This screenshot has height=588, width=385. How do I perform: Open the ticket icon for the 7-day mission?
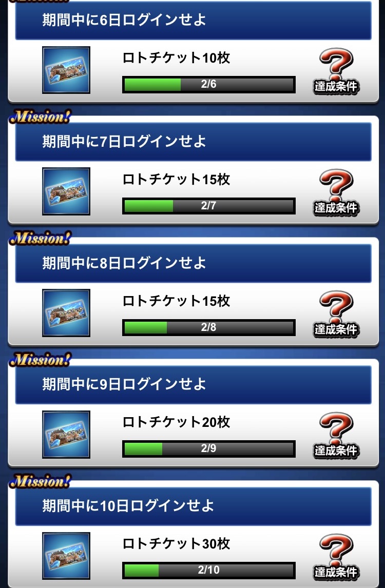point(66,191)
